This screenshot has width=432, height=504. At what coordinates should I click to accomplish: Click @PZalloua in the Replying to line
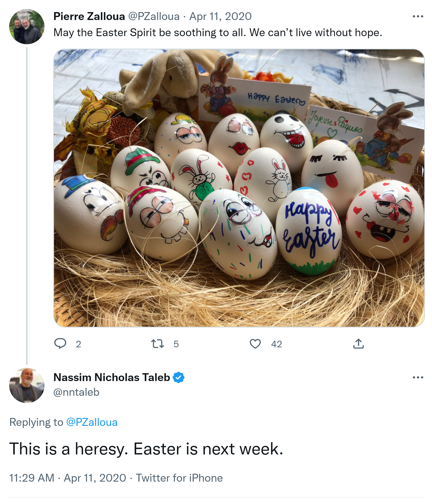tap(92, 422)
